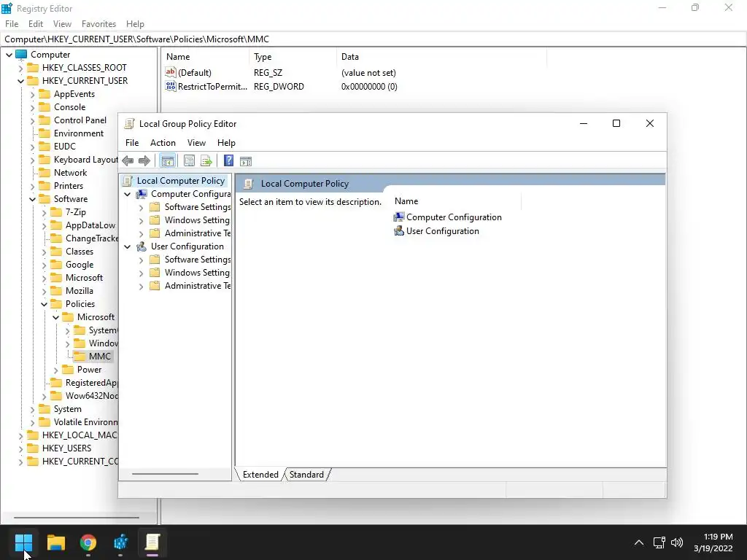Open the View menu in Group Policy Editor
747x560 pixels.
click(196, 143)
